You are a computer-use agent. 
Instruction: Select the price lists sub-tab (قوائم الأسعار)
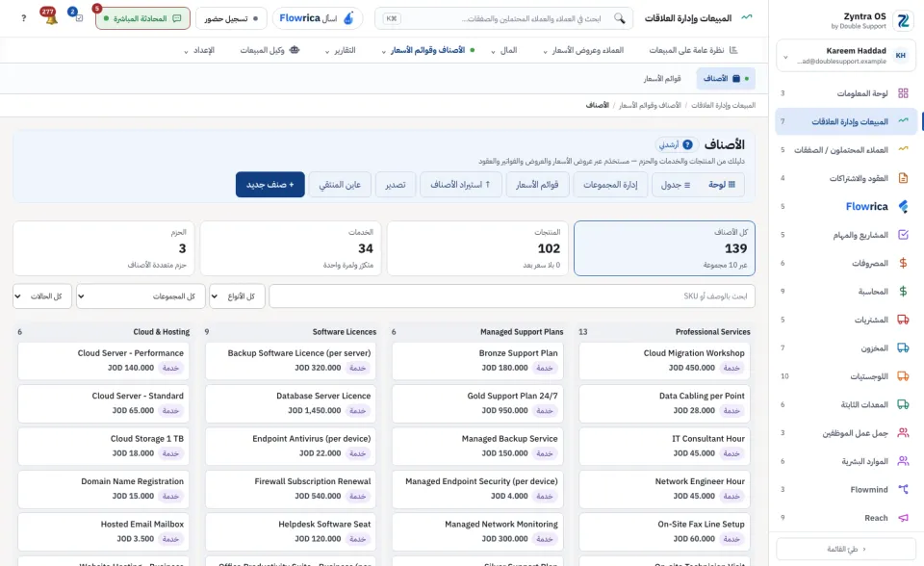pyautogui.click(x=662, y=78)
